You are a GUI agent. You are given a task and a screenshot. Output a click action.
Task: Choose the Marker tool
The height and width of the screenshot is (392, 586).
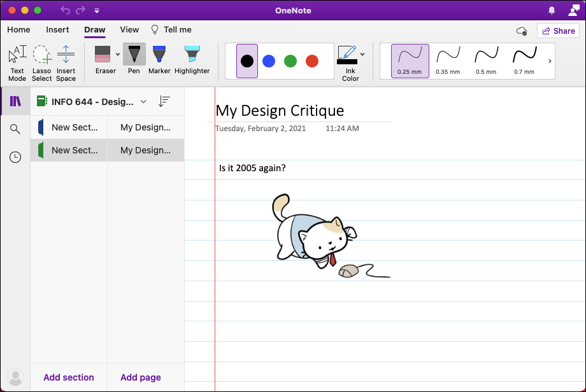[x=159, y=60]
